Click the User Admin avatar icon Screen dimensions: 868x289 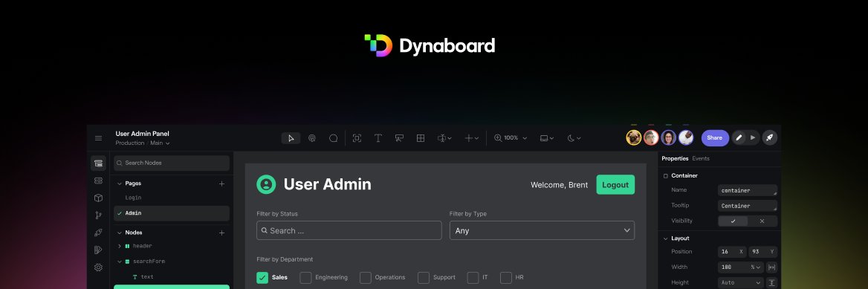266,184
